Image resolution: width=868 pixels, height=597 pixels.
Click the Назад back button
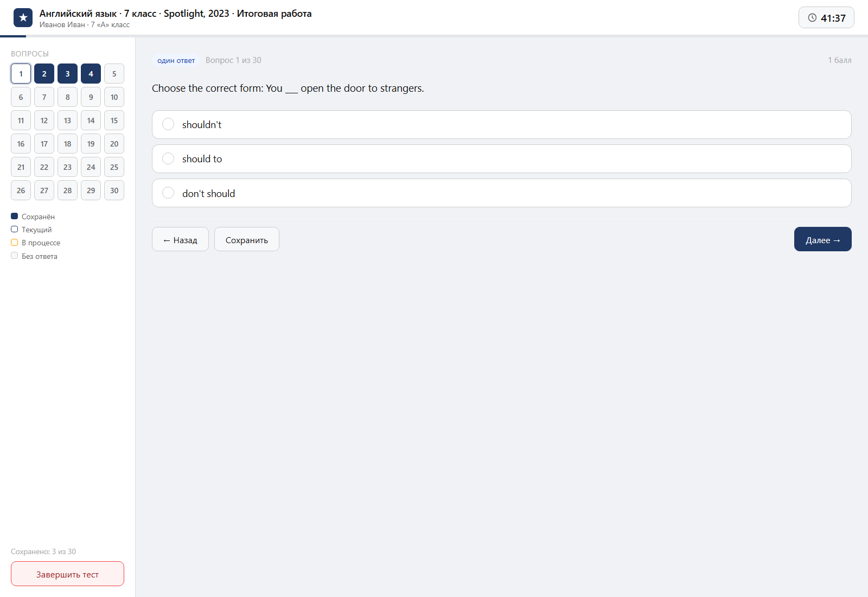point(180,239)
